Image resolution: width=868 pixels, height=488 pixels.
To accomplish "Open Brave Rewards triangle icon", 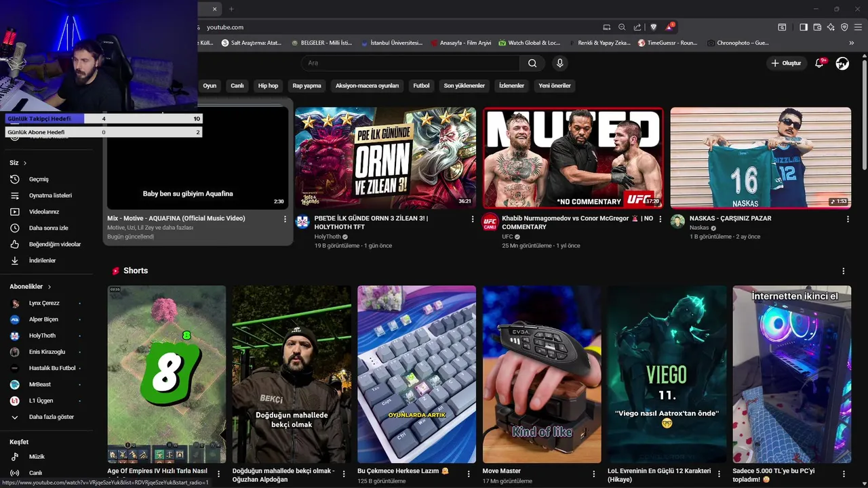I will [x=671, y=27].
